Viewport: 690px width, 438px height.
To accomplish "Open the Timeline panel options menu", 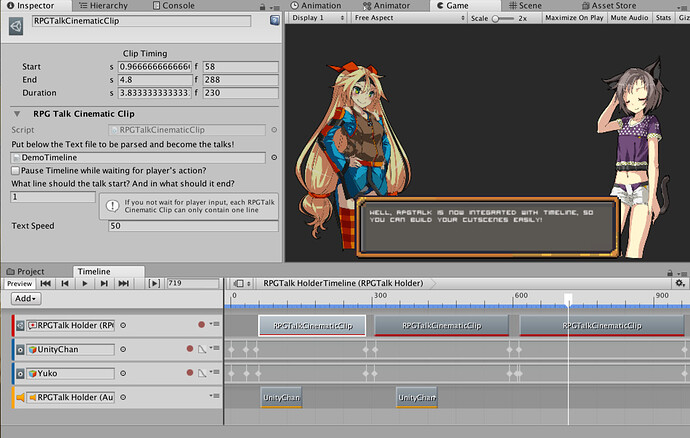I will click(x=683, y=273).
